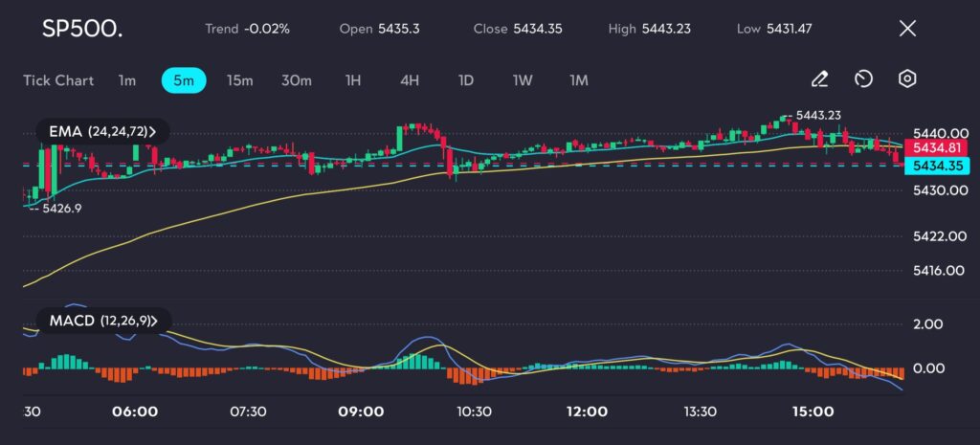
Task: Click the cyan 5434.35 price label
Action: (938, 167)
